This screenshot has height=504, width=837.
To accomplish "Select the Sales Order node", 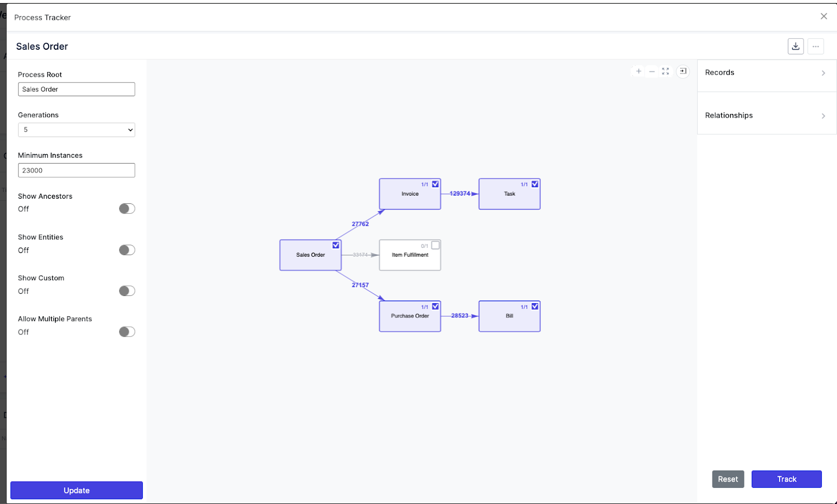I will click(310, 256).
